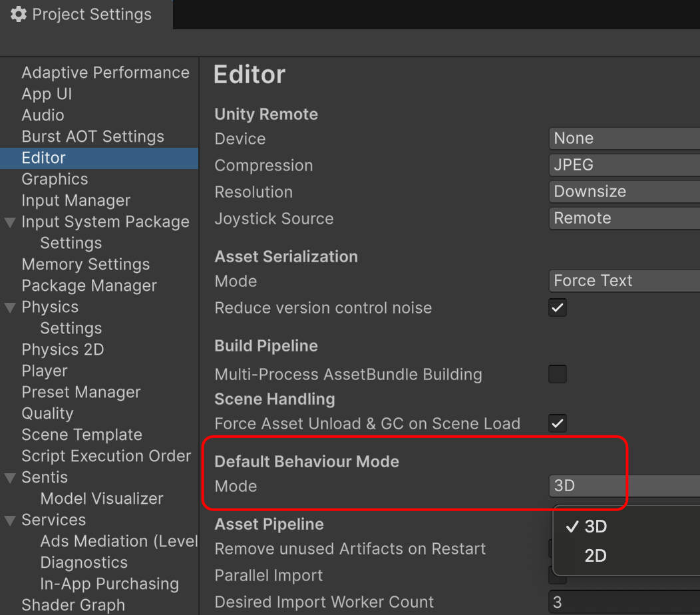The image size is (700, 615).
Task: Open the Compression JPEG dropdown
Action: 625,165
